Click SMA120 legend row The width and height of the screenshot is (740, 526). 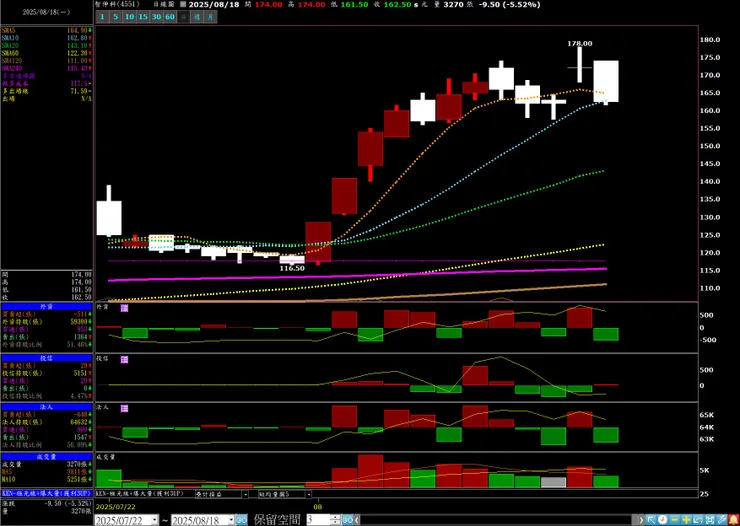click(x=47, y=60)
